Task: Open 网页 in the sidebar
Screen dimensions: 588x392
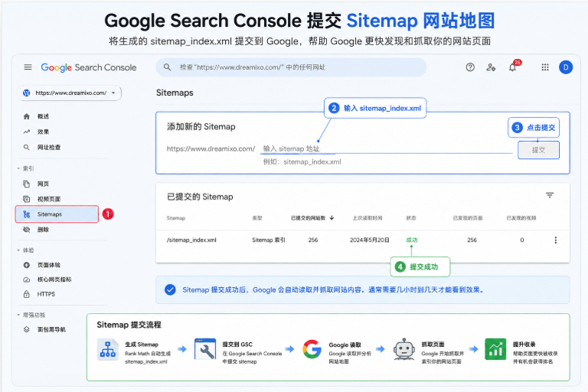Action: (43, 184)
